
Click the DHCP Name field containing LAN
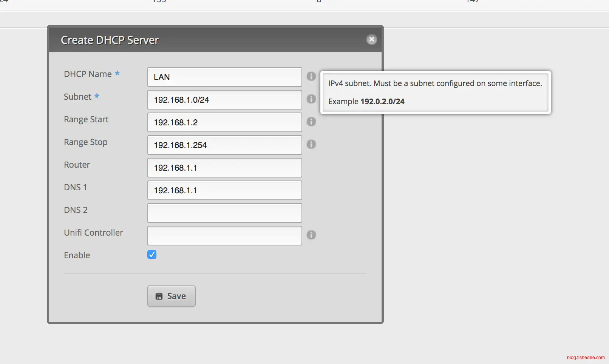tap(224, 77)
